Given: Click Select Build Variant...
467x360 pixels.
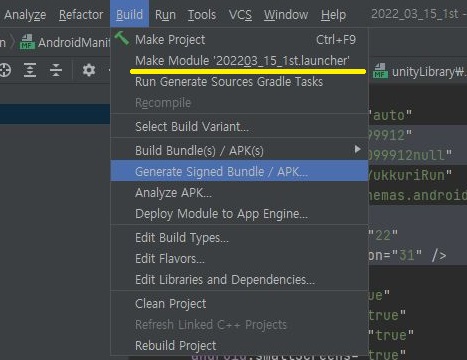Looking at the screenshot, I should tap(239, 127).
